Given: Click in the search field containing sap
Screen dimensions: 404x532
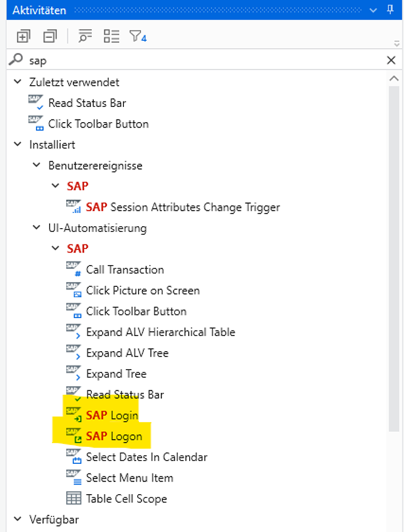Looking at the screenshot, I should (200, 60).
